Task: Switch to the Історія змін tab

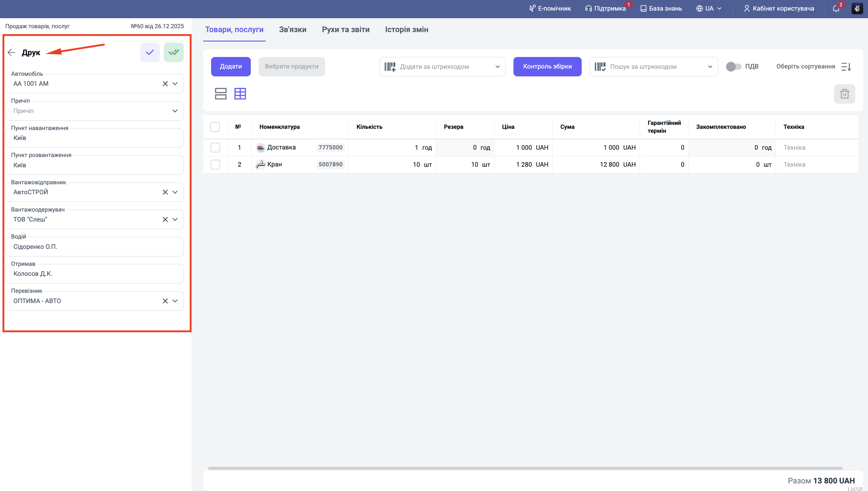Action: pos(406,30)
